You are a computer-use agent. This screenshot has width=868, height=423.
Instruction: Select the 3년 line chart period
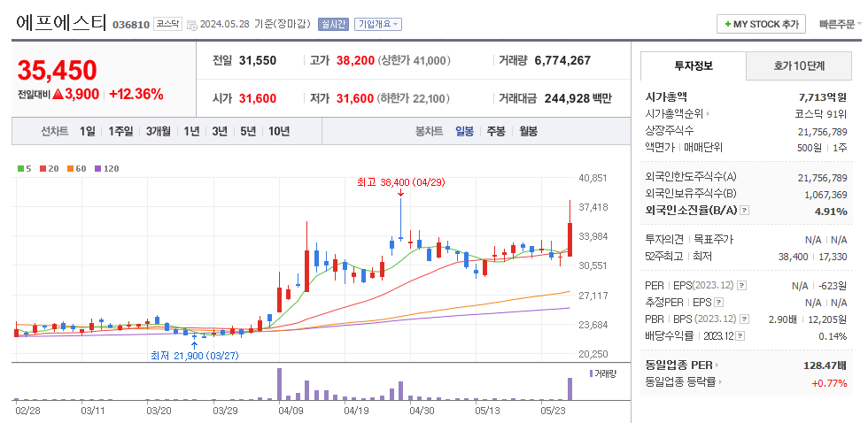220,131
